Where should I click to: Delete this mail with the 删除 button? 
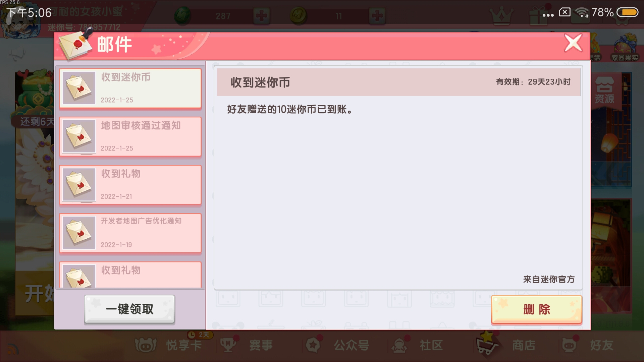coord(536,309)
